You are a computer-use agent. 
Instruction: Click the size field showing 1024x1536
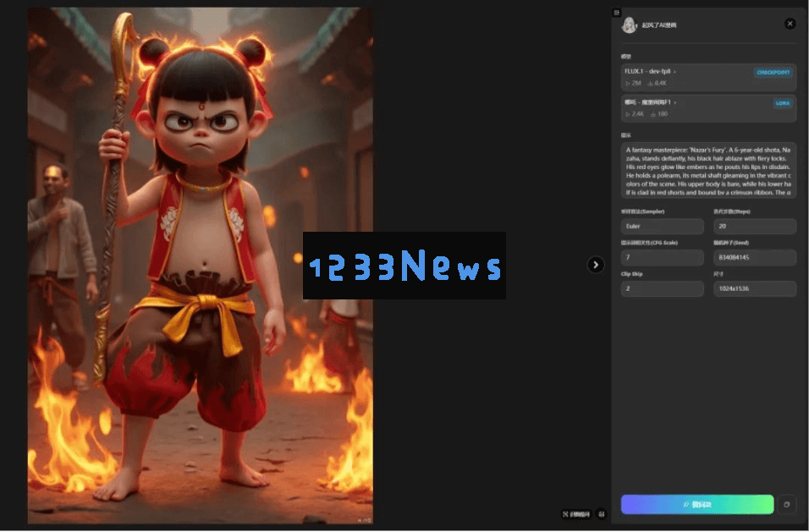tap(755, 288)
